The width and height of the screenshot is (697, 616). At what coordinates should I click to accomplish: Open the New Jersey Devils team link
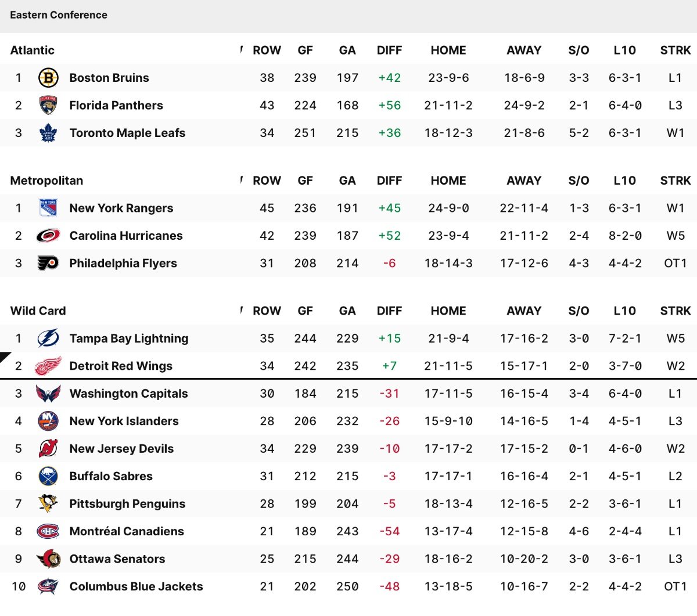[121, 449]
